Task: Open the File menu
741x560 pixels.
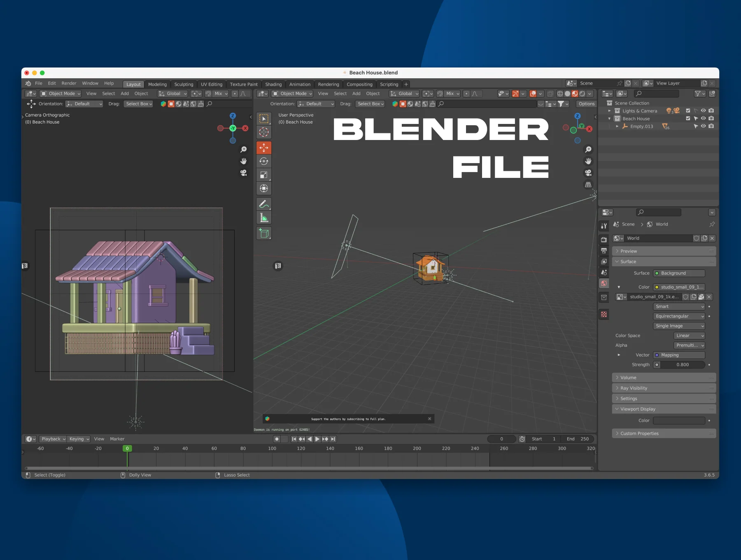Action: click(39, 83)
